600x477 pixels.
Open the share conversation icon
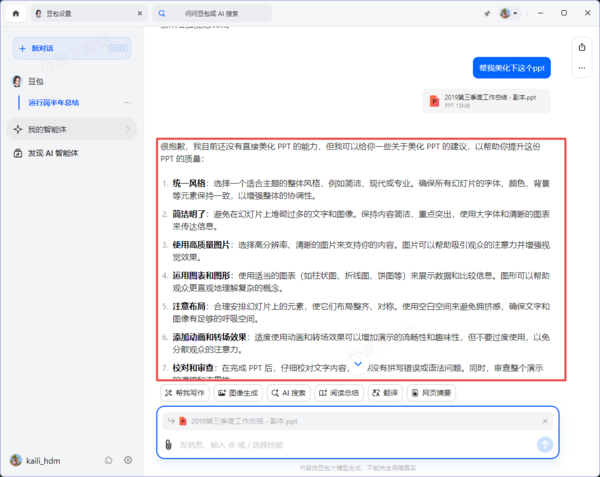pyautogui.click(x=582, y=47)
